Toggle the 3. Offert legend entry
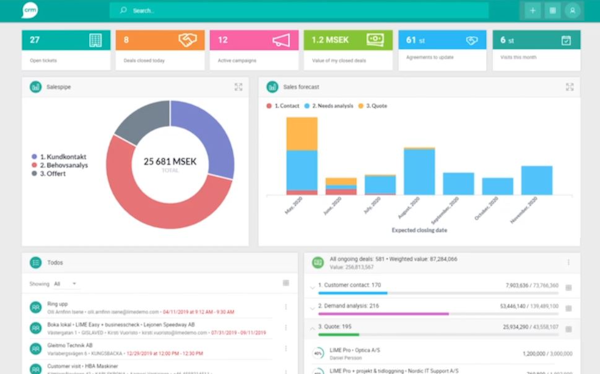This screenshot has height=374, width=600. pos(49,173)
